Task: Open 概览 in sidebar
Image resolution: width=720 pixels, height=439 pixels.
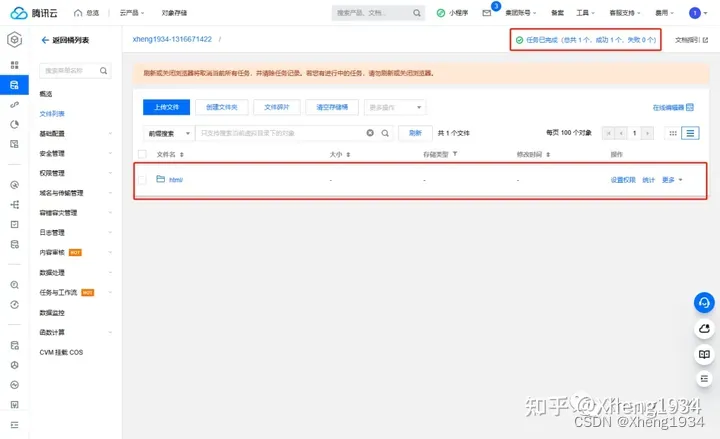Action: [x=46, y=94]
